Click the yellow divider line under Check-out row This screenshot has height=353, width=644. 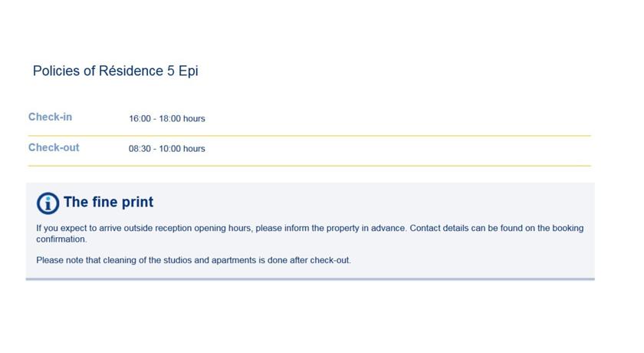[x=309, y=166]
